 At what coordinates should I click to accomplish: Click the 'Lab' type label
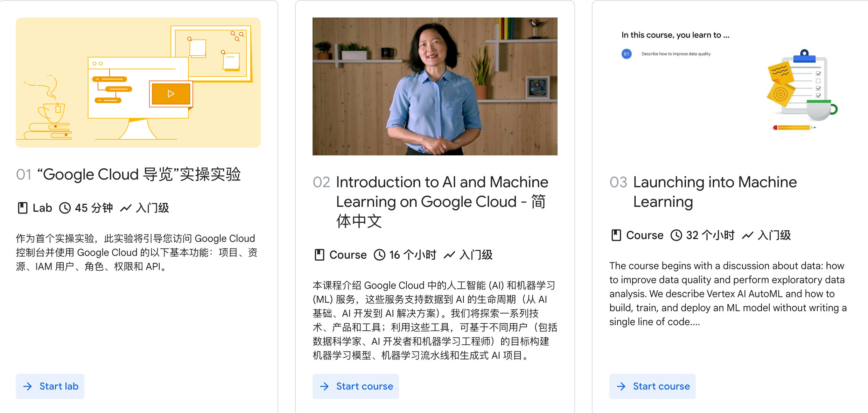tap(42, 208)
